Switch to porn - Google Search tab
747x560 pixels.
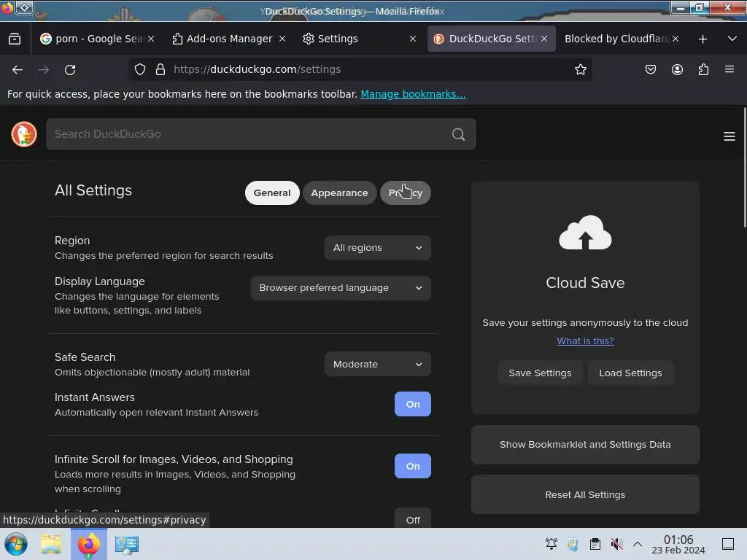(x=98, y=39)
